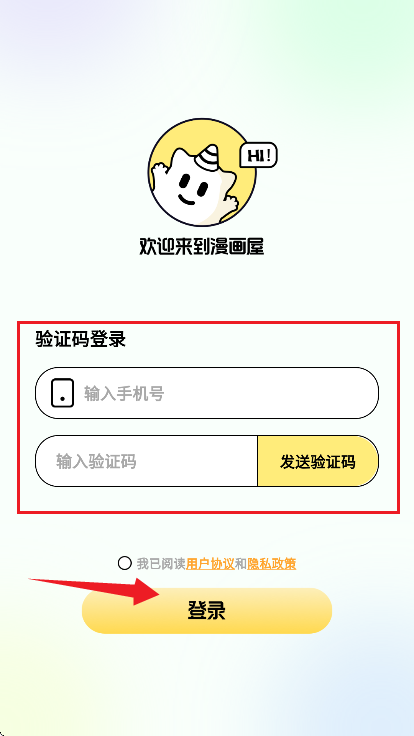Send code via 发送验证码 button
Image resolution: width=414 pixels, height=736 pixels.
318,461
